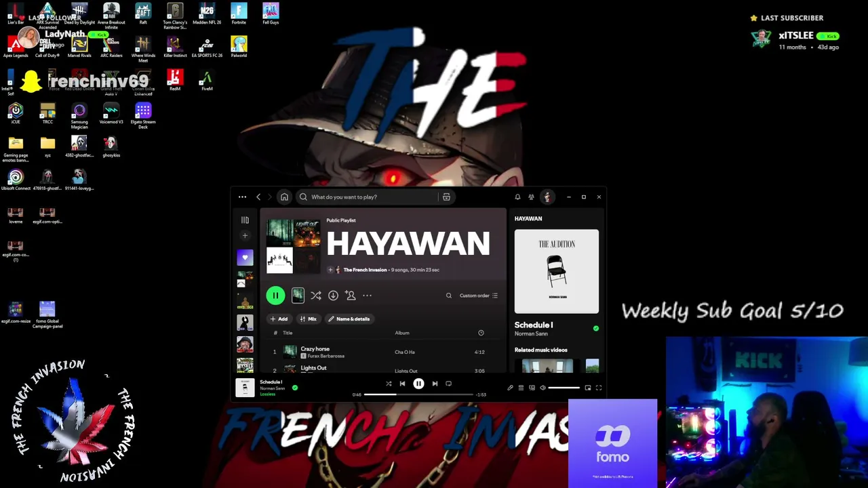Open the album Cha O Ha
Screen dimensions: 868x488
click(x=405, y=352)
